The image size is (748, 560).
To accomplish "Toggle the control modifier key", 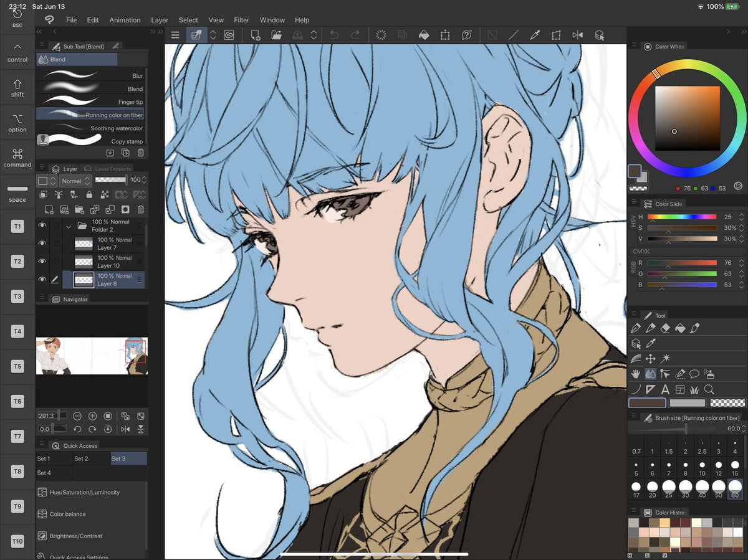I will pos(17,53).
